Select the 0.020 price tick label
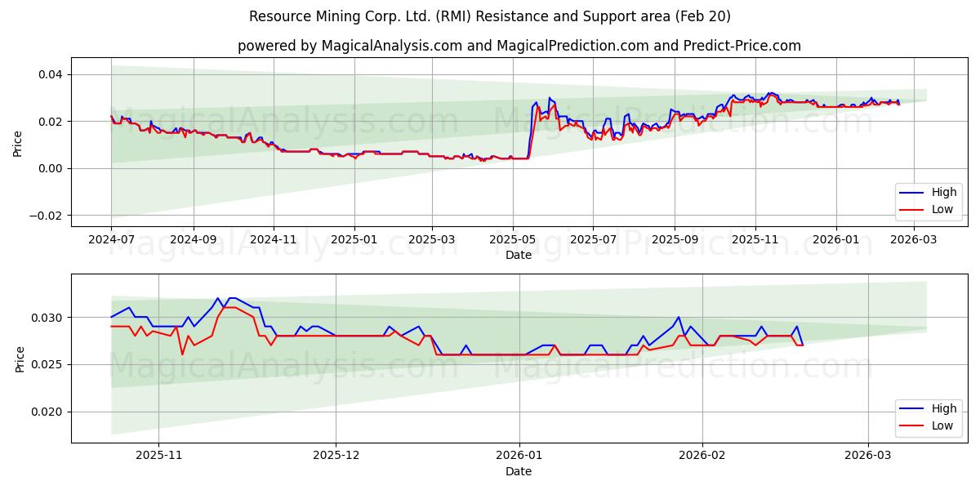Screen dimensions: 980x490 coord(48,412)
